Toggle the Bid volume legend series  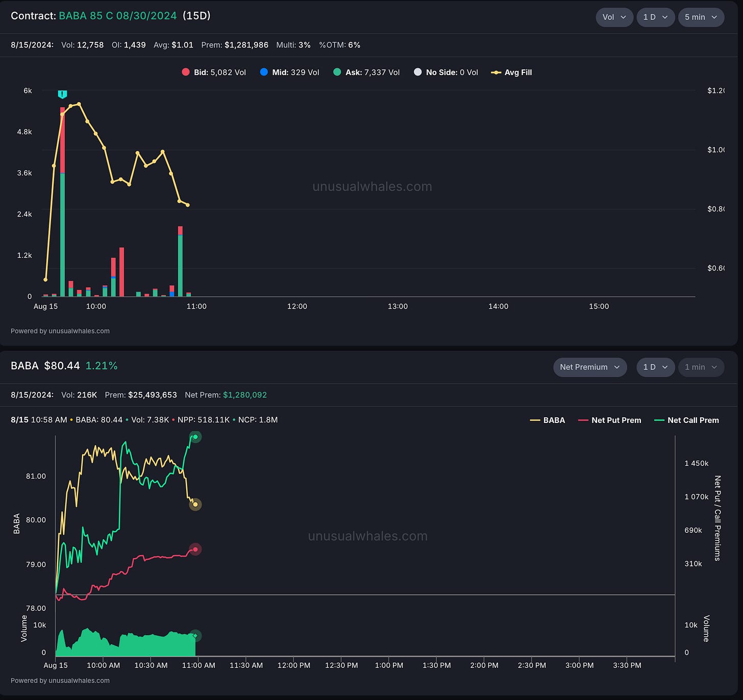coord(214,72)
